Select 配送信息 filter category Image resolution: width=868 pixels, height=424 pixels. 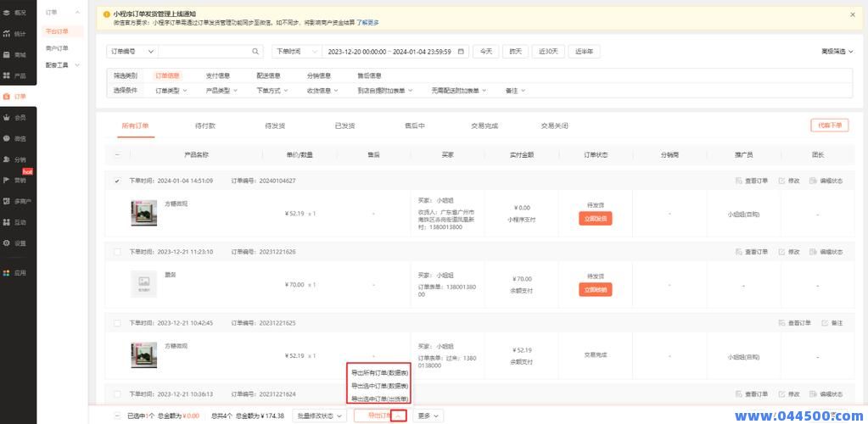coord(268,75)
